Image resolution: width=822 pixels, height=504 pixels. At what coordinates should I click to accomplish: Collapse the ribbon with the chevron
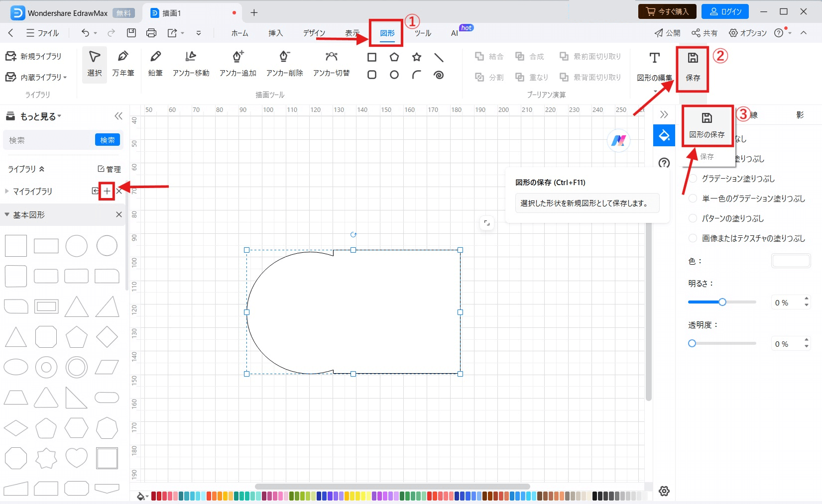[804, 33]
